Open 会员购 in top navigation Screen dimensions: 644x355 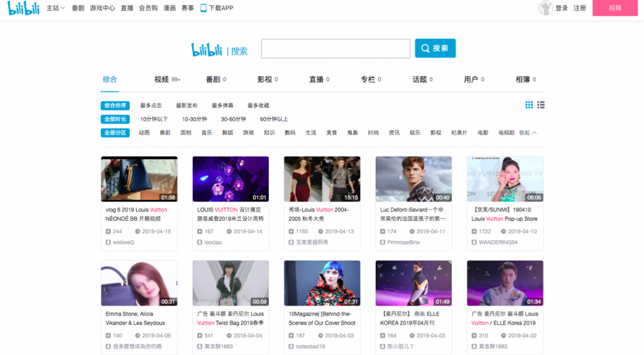(148, 8)
